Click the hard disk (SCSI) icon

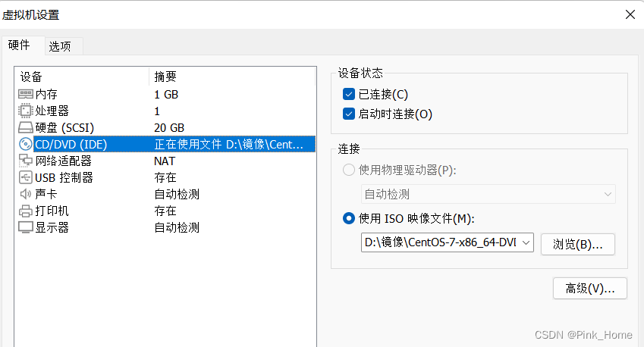pyautogui.click(x=26, y=127)
